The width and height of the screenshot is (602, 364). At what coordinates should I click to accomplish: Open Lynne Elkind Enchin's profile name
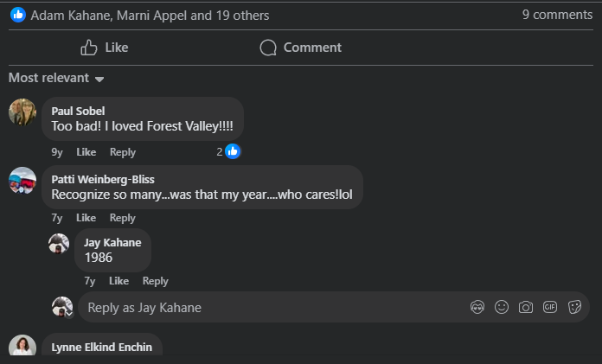(x=101, y=347)
